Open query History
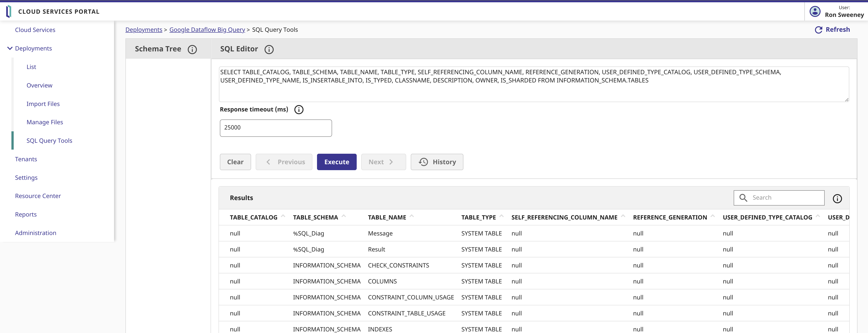The height and width of the screenshot is (333, 868). [437, 162]
